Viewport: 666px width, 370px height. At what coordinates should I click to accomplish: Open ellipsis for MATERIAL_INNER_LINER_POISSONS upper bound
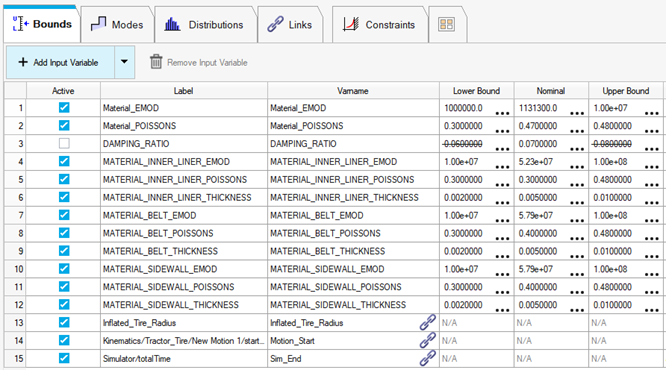click(x=652, y=184)
